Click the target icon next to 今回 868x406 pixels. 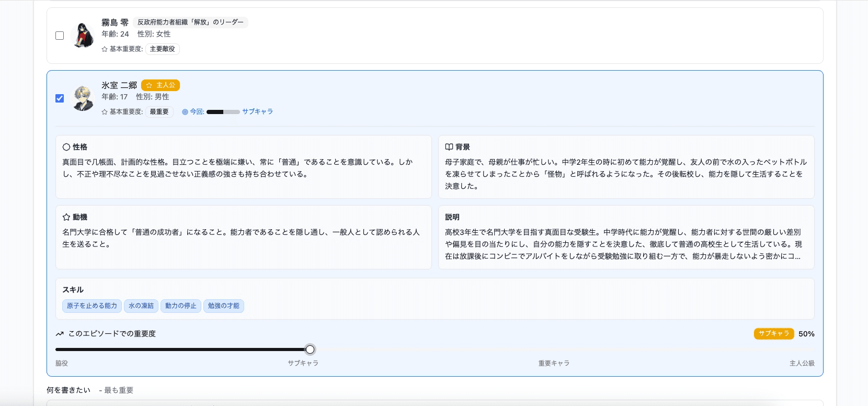(185, 112)
